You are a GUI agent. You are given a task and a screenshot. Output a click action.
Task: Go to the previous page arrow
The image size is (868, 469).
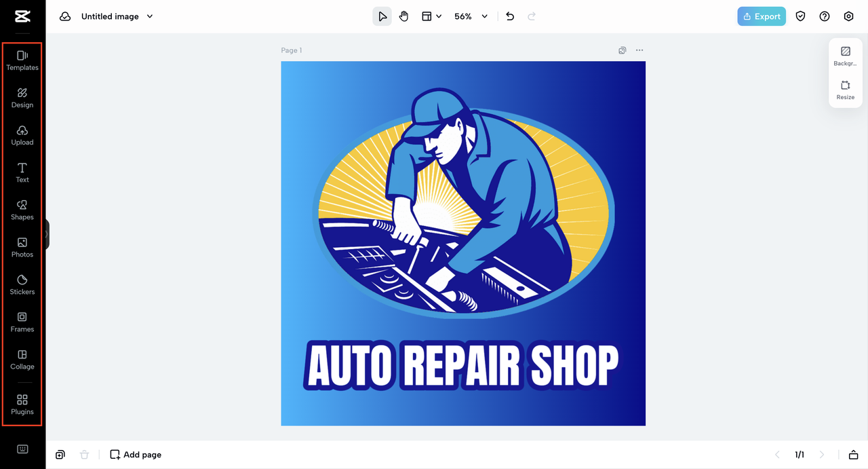coord(778,455)
